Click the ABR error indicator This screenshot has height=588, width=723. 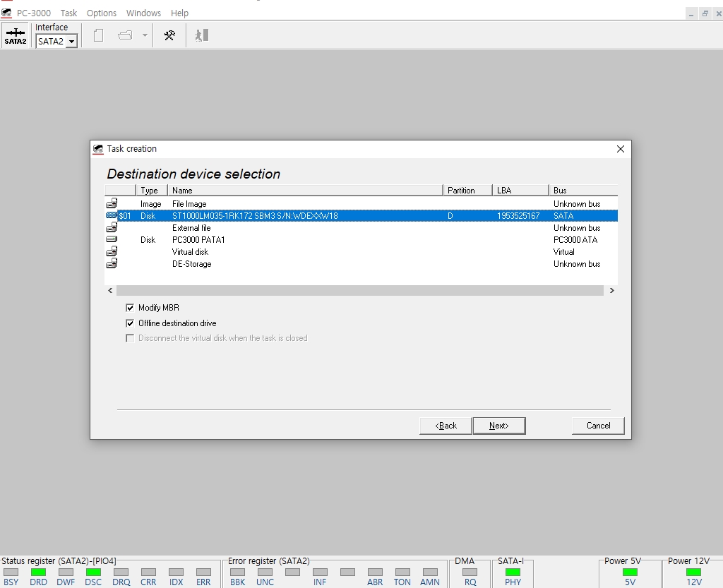375,572
